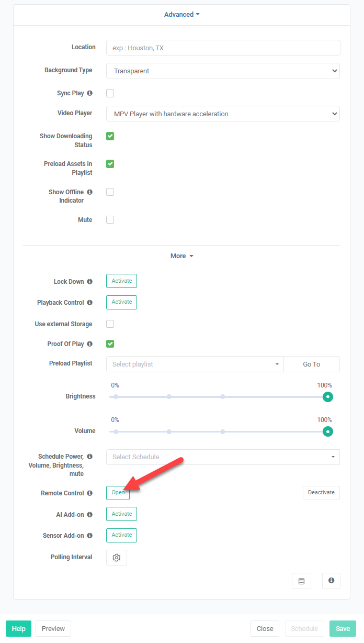Open the Video Player dropdown

pyautogui.click(x=223, y=114)
